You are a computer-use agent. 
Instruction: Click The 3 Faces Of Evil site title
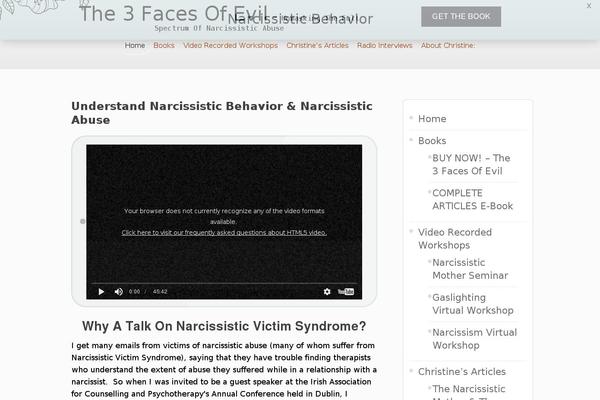click(x=173, y=14)
